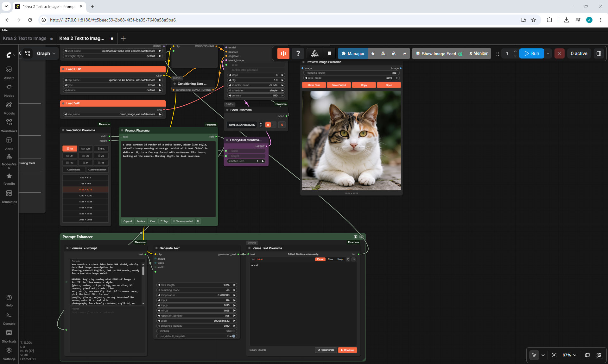Adjust the temperature slider in Generate Text
This screenshot has width=608, height=364.
197,295
